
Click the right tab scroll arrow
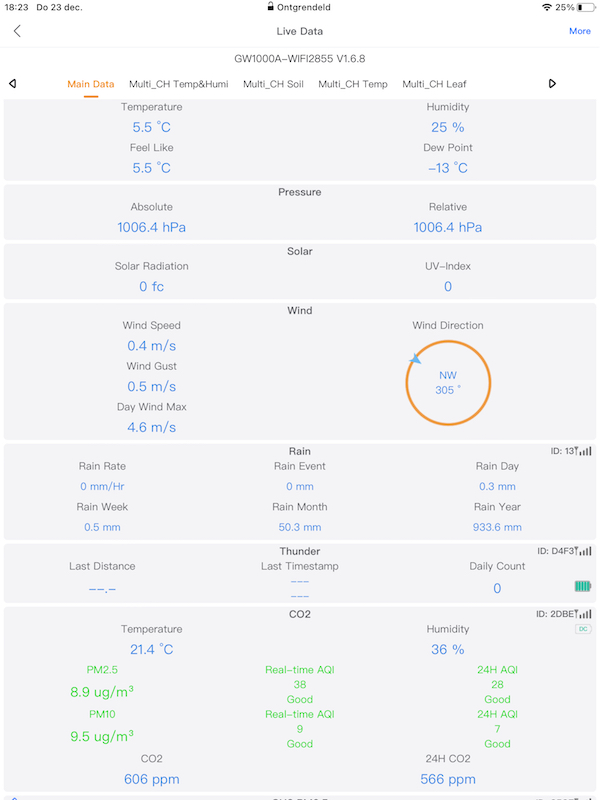(552, 84)
